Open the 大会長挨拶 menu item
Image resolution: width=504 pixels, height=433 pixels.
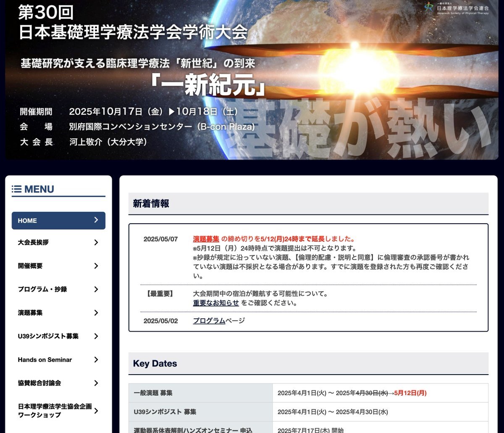(58, 243)
